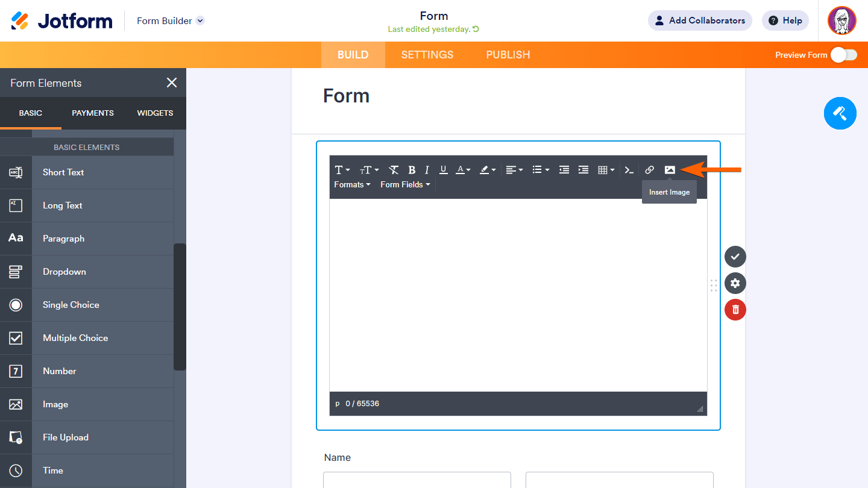Confirm paragraph edits with the checkmark button
868x488 pixels.
click(x=735, y=257)
